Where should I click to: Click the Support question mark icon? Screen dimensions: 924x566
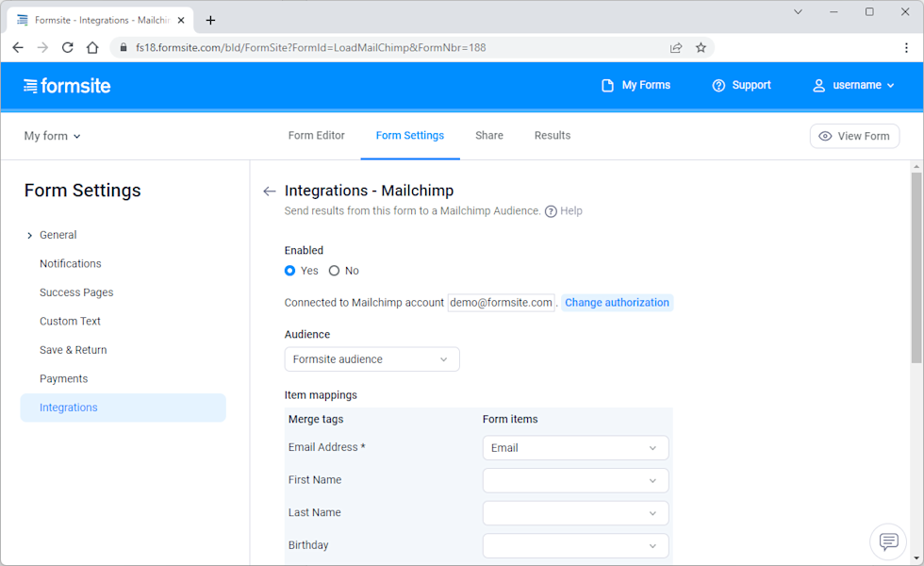718,85
